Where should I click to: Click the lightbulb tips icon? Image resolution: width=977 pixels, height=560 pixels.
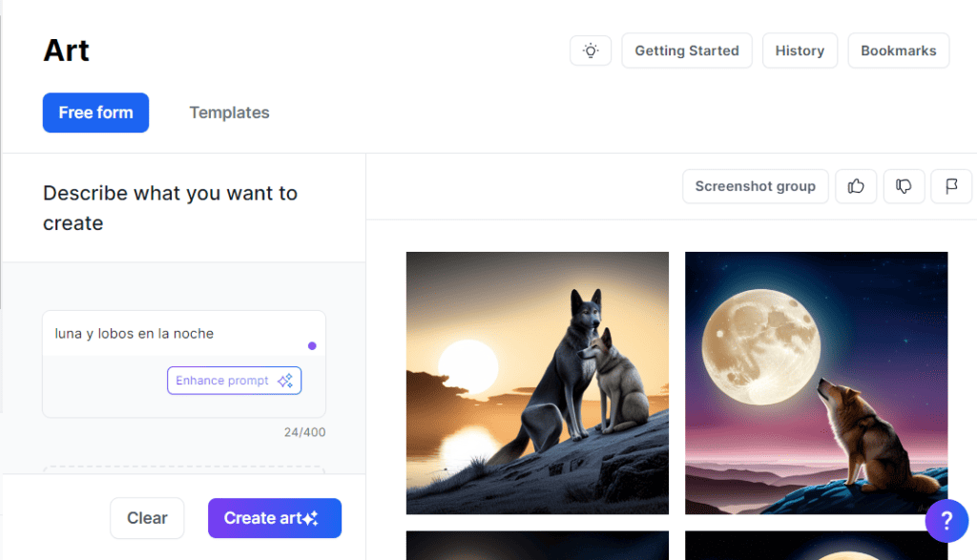point(591,51)
